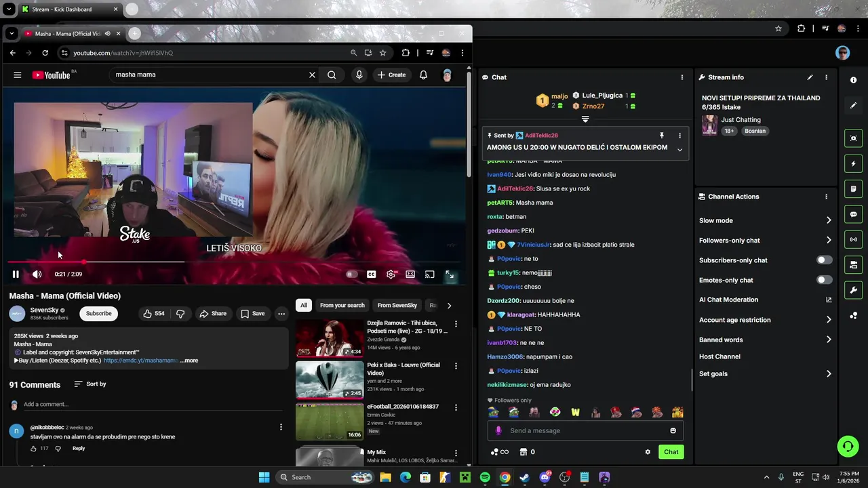Enter fullscreen on the YouTube player
Screen dimensions: 868x488
[449, 274]
